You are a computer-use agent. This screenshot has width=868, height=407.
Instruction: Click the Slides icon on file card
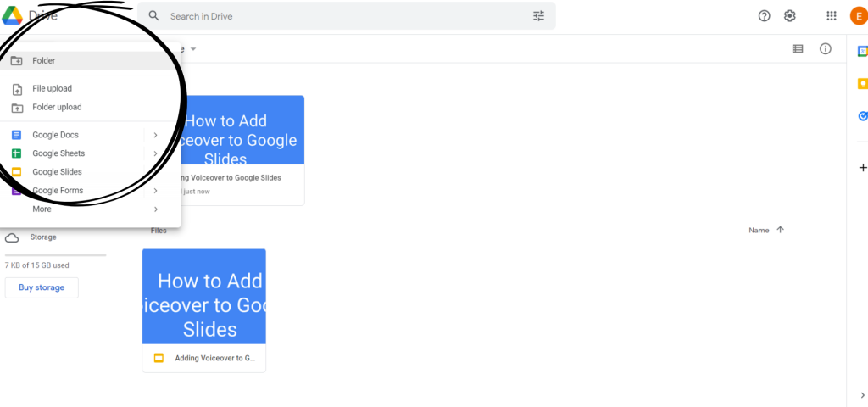(159, 359)
